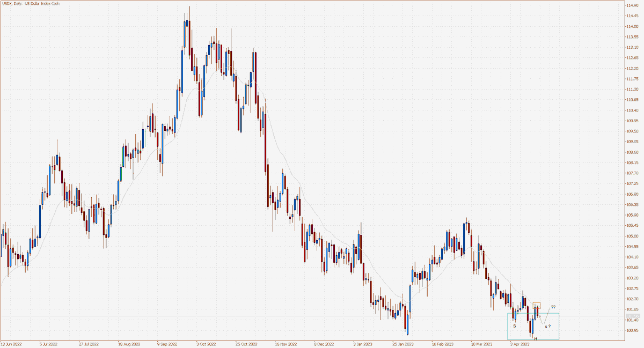Viewport: 644px width, 348px height.
Task: Click the 102.75 price axis label
Action: pos(632,288)
